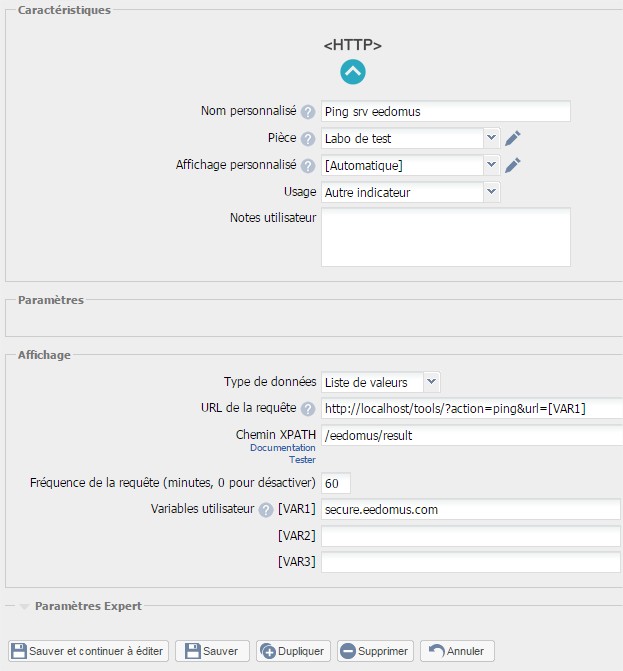Edit Affichage personnalisé with the pencil icon
The width and height of the screenshot is (623, 671).
tap(513, 165)
